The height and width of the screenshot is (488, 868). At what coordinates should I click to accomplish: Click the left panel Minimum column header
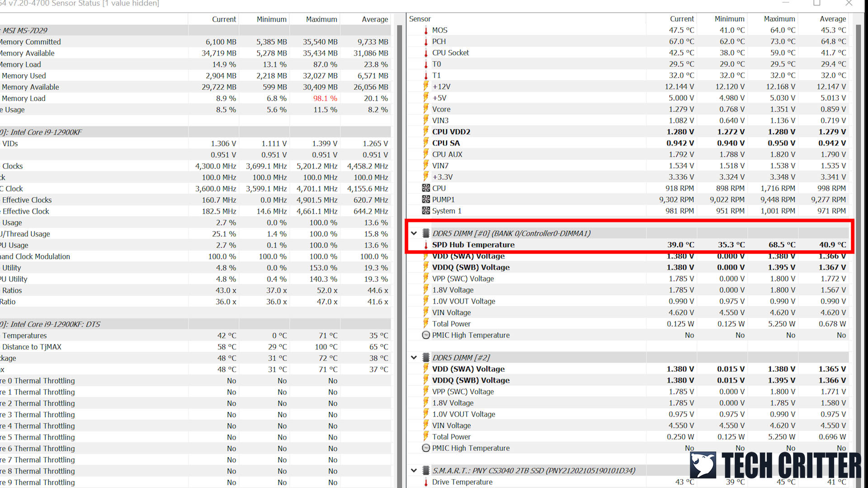click(264, 19)
